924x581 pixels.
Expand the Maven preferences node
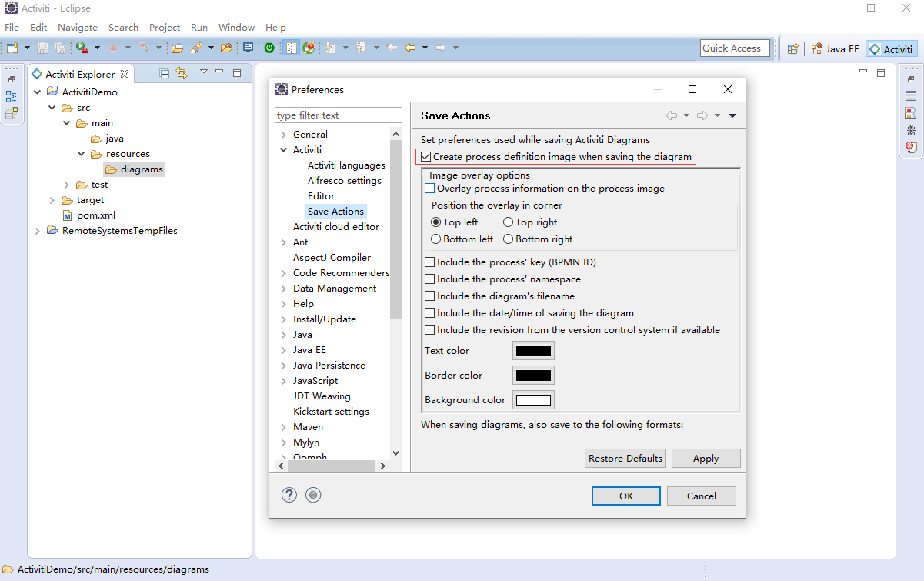click(x=284, y=427)
